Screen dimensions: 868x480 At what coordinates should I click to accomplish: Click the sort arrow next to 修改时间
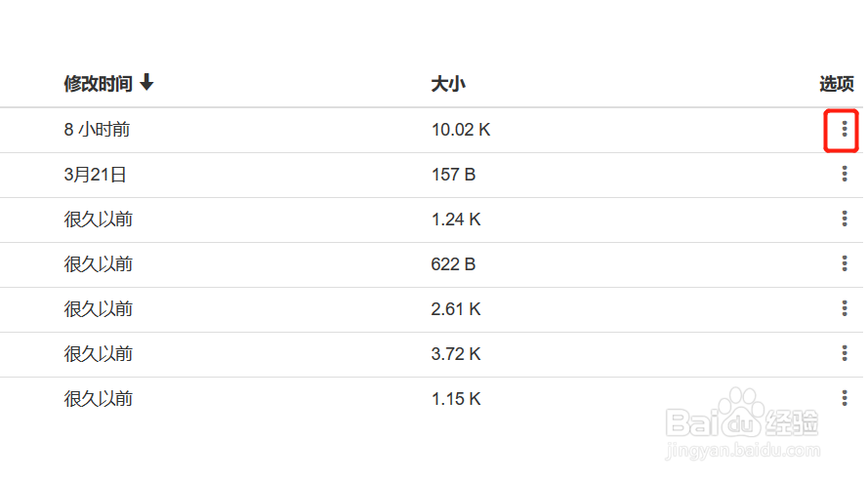click(146, 82)
